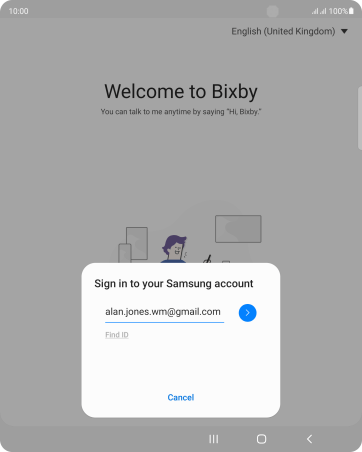Open the English (United Kingdom) language selector
The height and width of the screenshot is (452, 362).
pos(289,31)
